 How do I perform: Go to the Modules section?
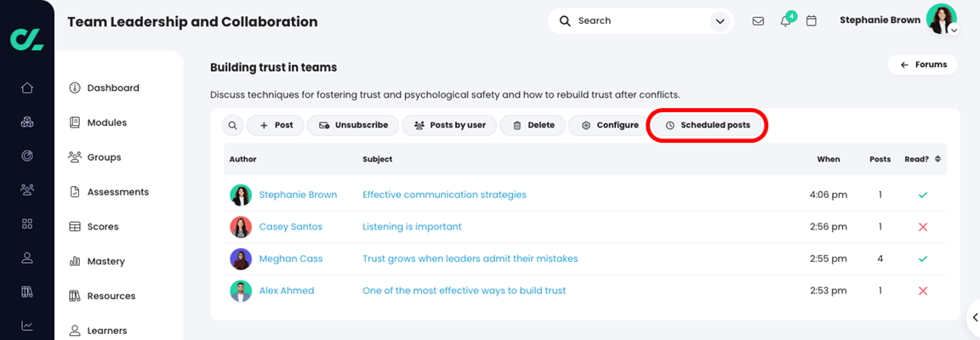coord(106,122)
